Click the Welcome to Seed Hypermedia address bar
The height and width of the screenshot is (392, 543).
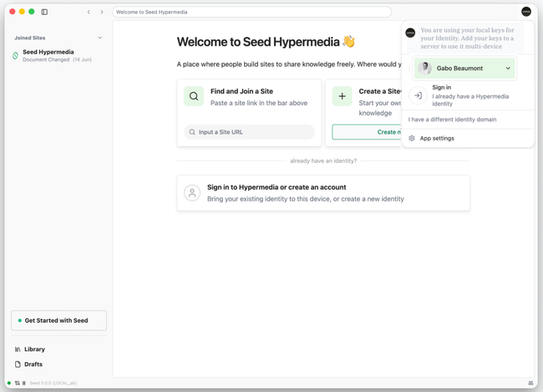tap(251, 12)
